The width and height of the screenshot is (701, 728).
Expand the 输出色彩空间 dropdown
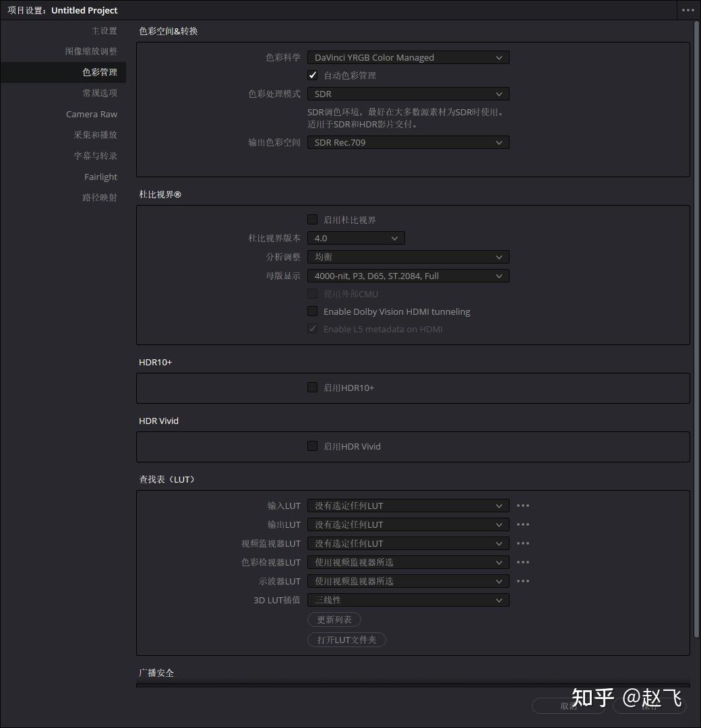[407, 142]
